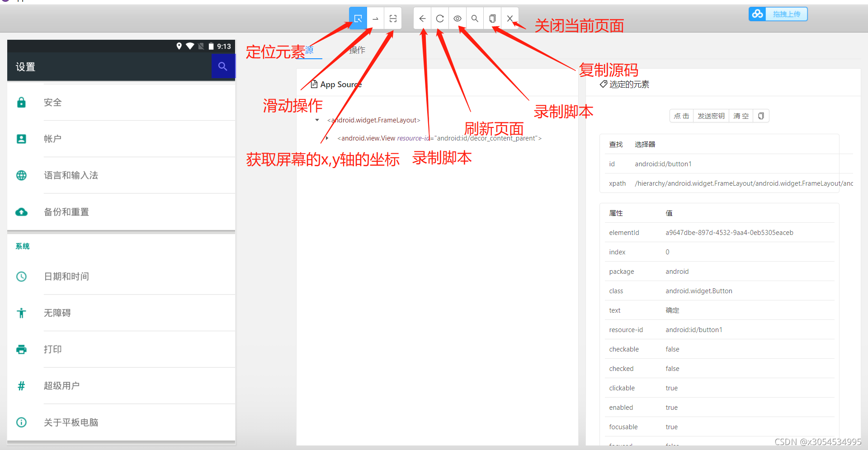Expand the android.view.View tree node
This screenshot has height=450, width=868.
(327, 138)
